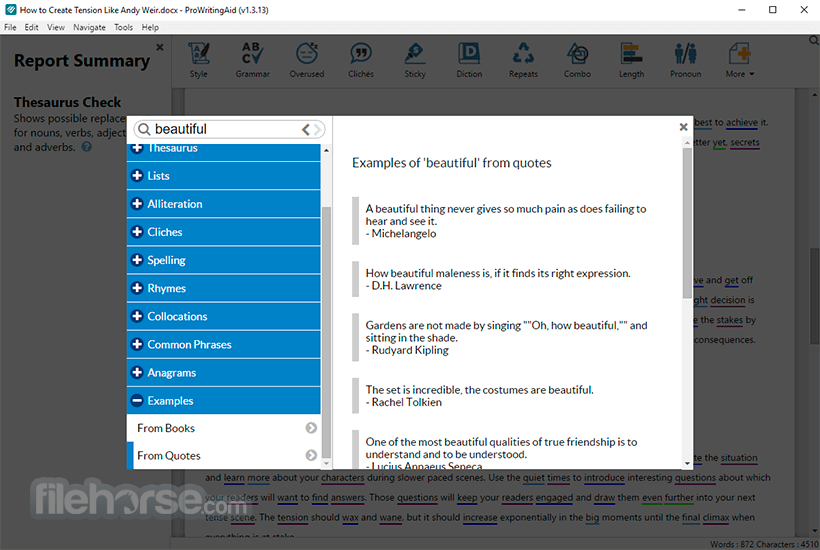Viewport: 820px width, 550px height.
Task: Expand the Common Phrases section
Action: [223, 345]
